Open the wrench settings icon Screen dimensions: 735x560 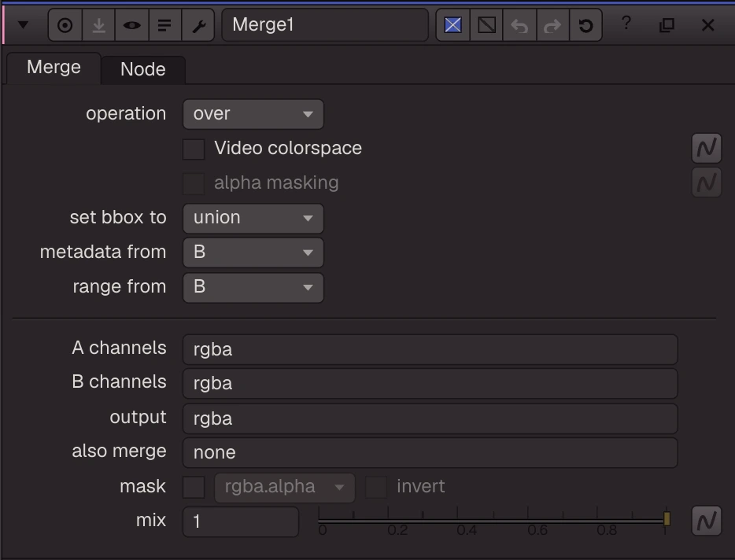(198, 25)
